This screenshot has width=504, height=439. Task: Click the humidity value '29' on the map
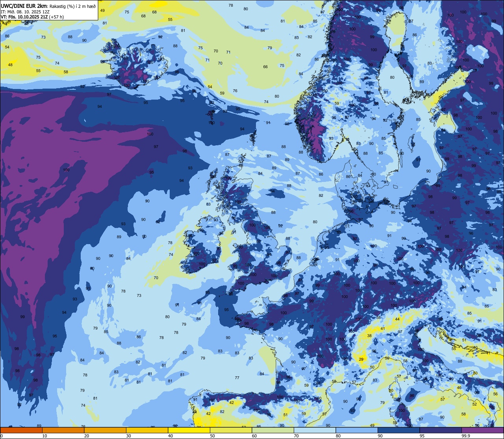pos(361,359)
